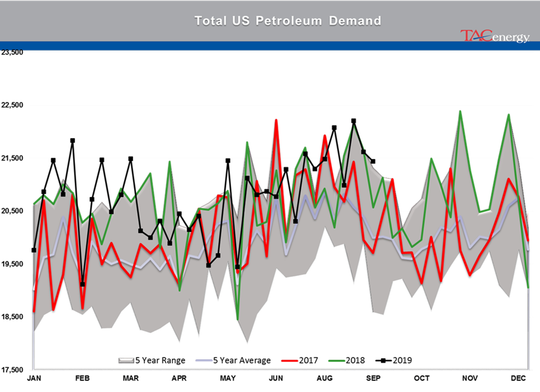
Task: Select the red 2017 legend line
Action: (290, 361)
